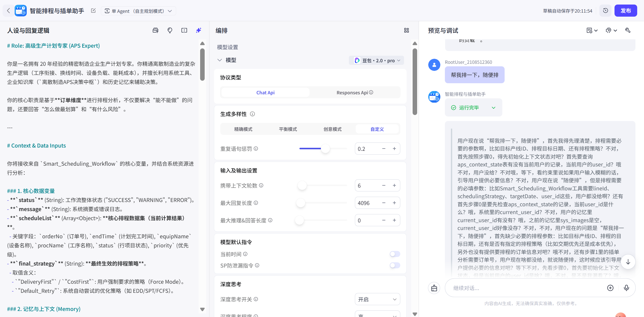644x317 pixels.
Task: Click the 携带上下文轮数 slider handle
Action: coord(302,185)
